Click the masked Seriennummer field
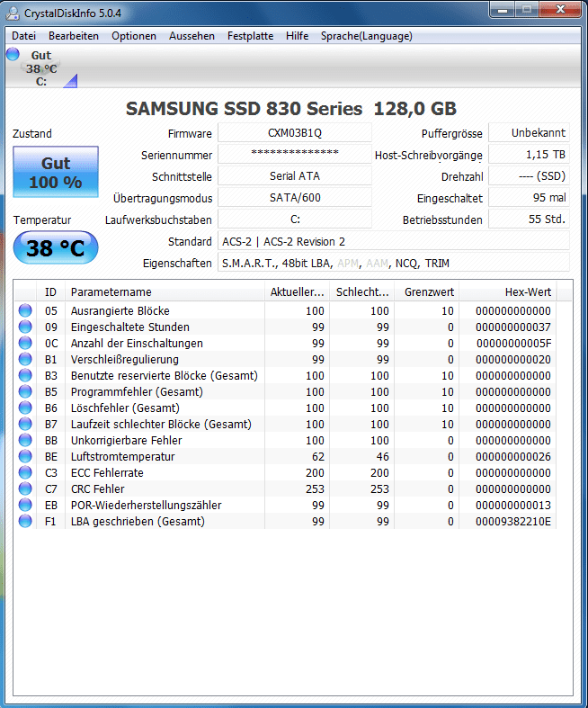 pyautogui.click(x=295, y=155)
